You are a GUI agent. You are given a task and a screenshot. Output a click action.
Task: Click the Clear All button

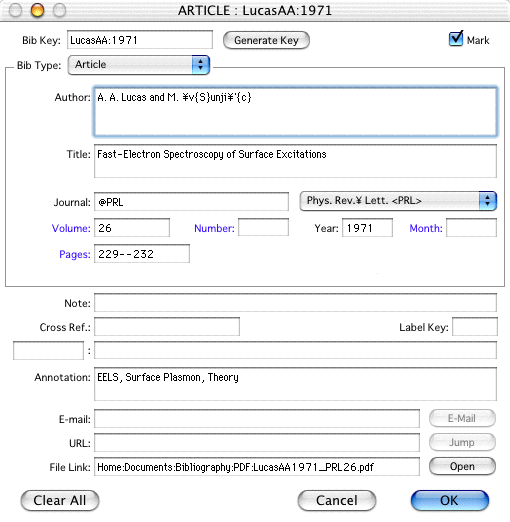pos(60,500)
